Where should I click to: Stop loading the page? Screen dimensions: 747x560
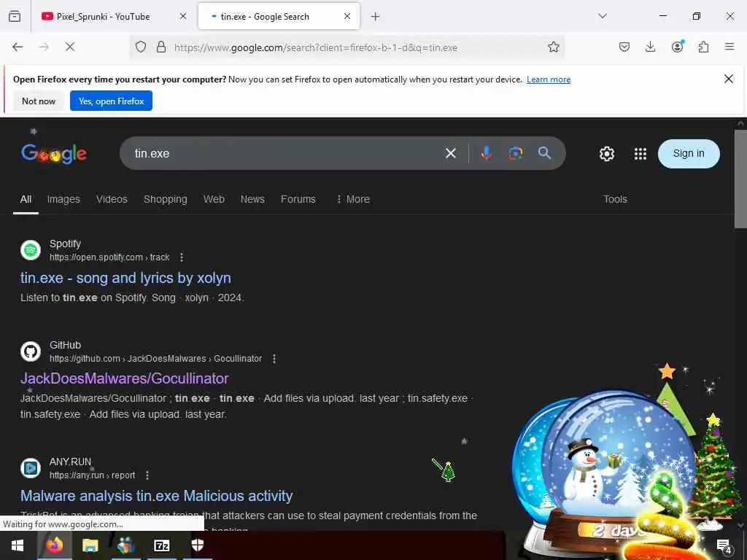coord(70,47)
